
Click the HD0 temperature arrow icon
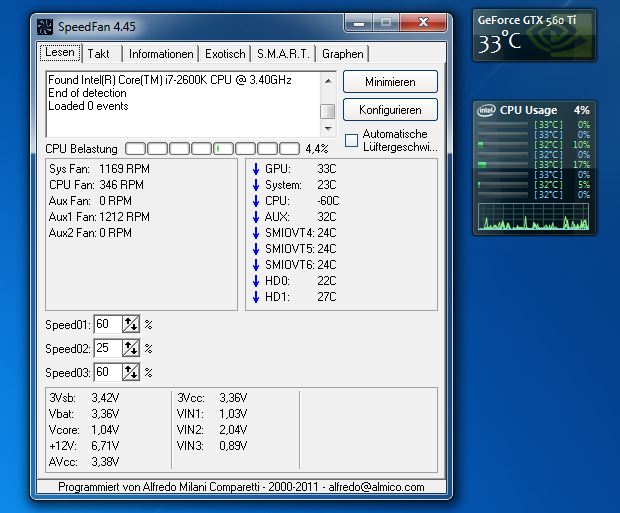coord(256,281)
